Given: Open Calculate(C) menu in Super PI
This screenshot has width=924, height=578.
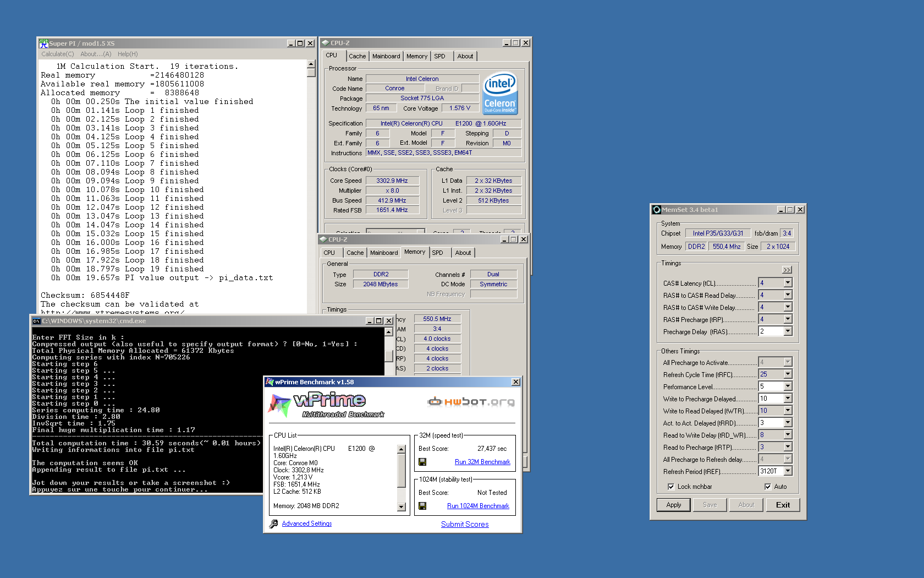Looking at the screenshot, I should 58,54.
